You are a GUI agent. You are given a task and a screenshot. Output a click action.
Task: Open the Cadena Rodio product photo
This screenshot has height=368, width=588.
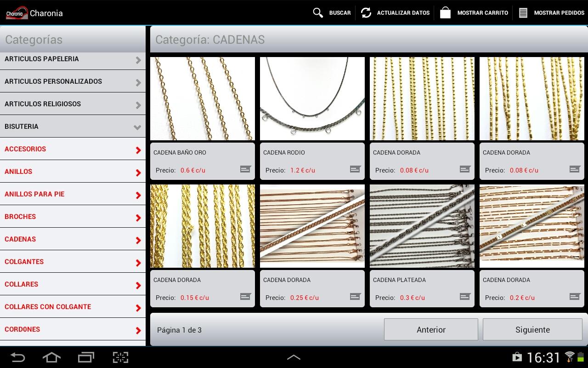[312, 98]
